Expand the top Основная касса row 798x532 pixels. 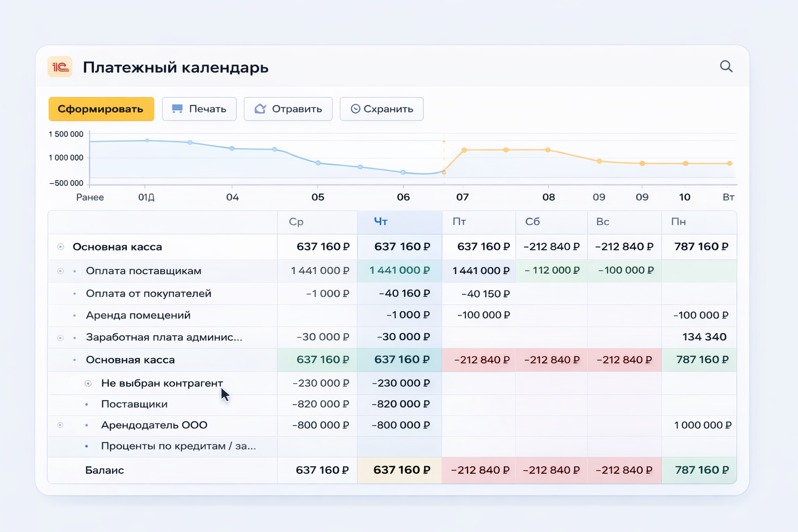pos(61,247)
